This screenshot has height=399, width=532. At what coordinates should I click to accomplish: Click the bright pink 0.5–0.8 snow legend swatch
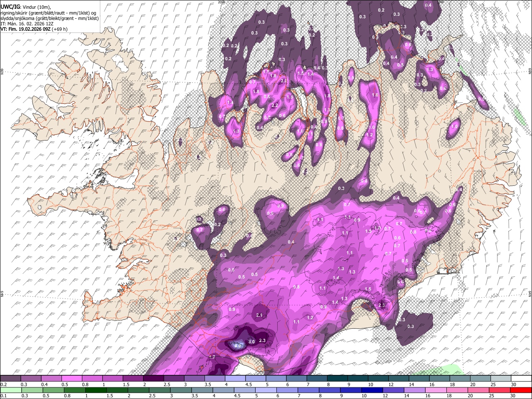click(x=71, y=379)
